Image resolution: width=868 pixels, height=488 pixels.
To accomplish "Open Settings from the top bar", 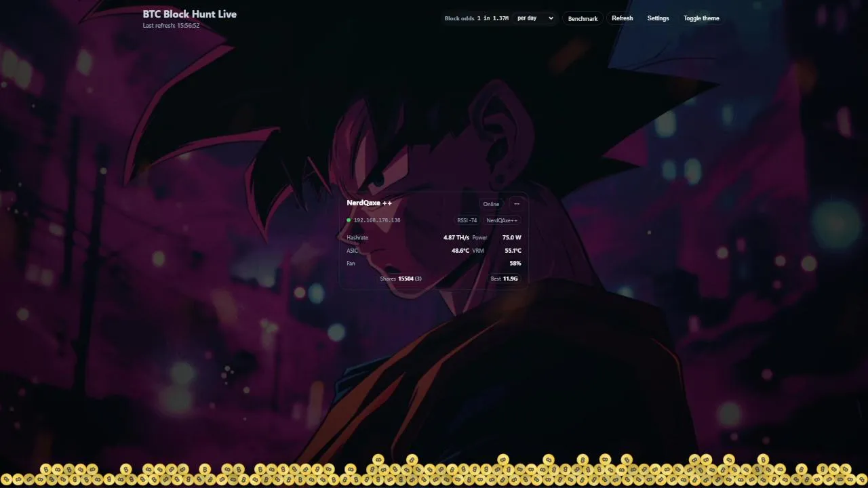I will (x=658, y=18).
